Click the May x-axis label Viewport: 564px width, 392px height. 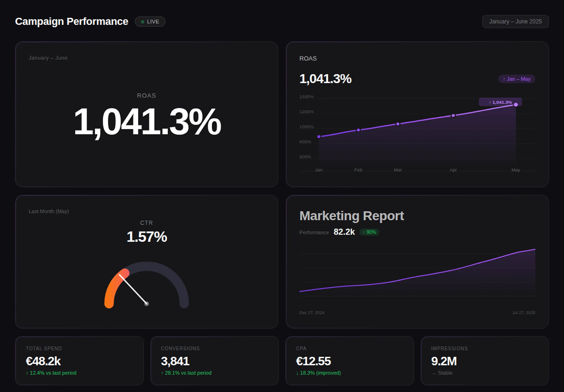point(516,170)
